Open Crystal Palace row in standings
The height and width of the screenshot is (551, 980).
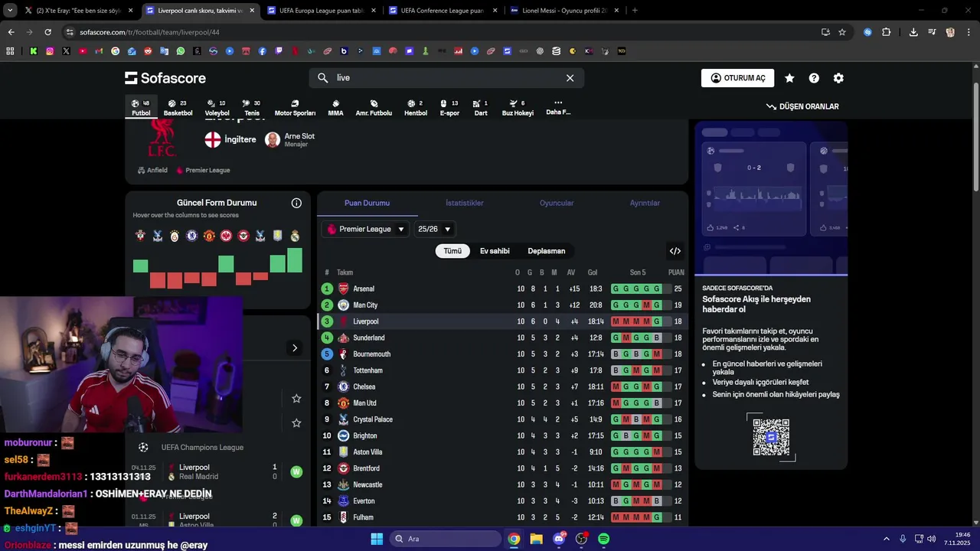(x=502, y=419)
